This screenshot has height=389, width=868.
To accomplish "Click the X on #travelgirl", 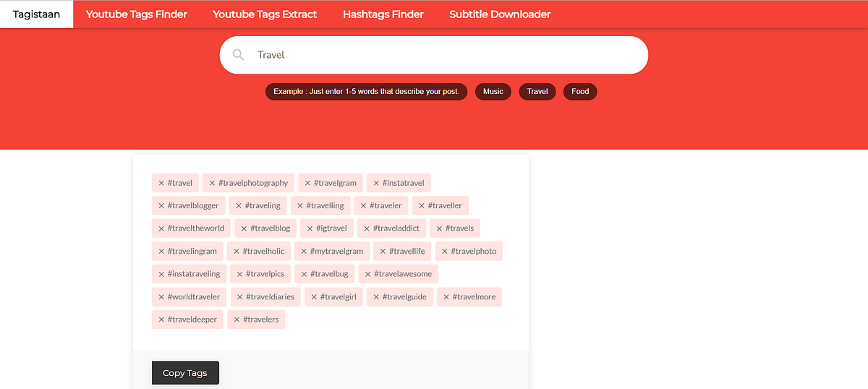I will click(314, 296).
